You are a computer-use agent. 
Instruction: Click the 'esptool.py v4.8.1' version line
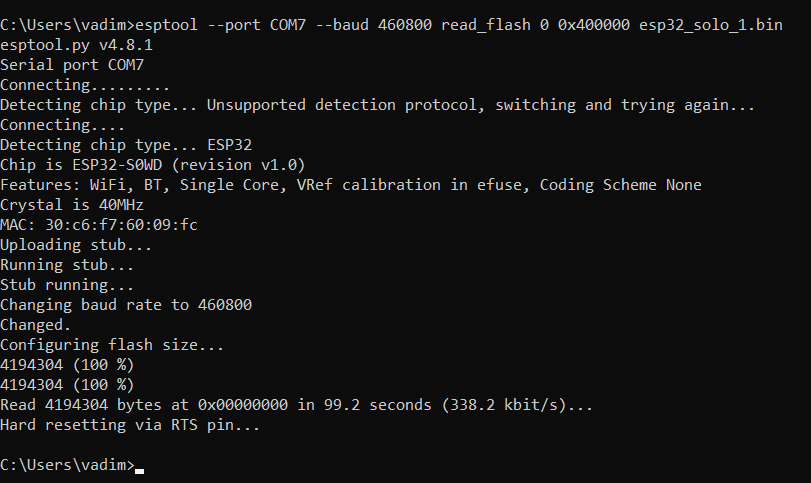pos(76,45)
